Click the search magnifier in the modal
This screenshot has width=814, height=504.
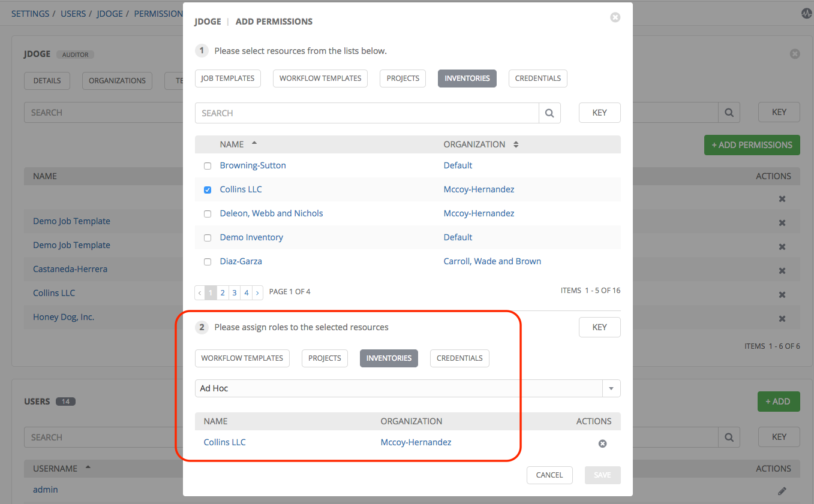point(549,113)
